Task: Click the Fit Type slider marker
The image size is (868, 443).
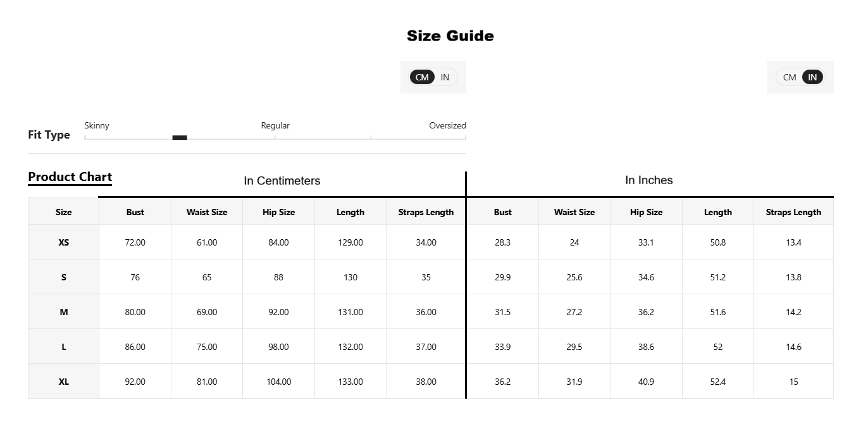Action: click(180, 137)
